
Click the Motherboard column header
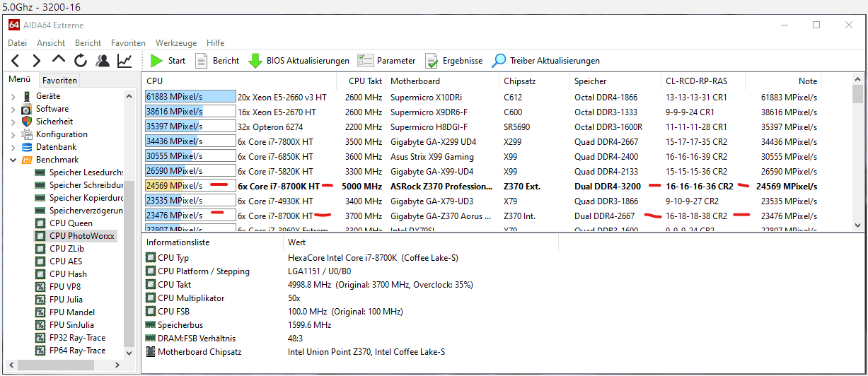pos(443,81)
